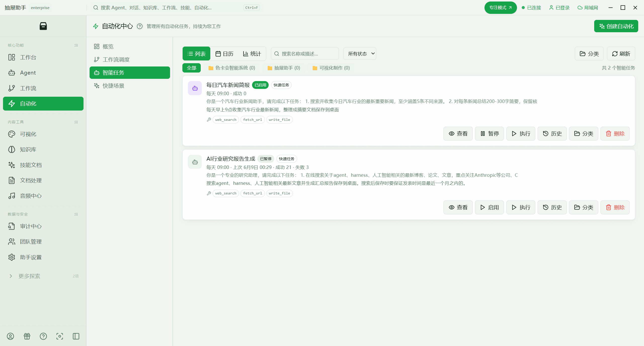The width and height of the screenshot is (644, 346).
Task: Open 快捷场景 in submenu
Action: [x=130, y=86]
